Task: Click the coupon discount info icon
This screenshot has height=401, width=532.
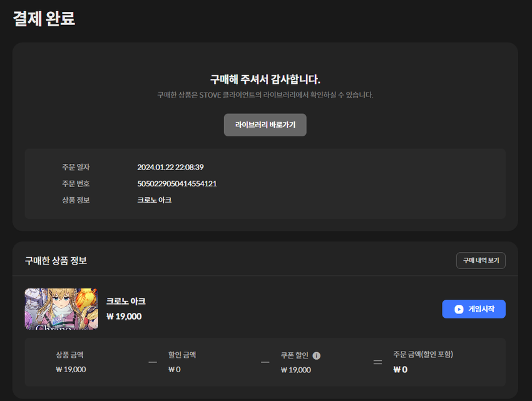Action: [316, 355]
